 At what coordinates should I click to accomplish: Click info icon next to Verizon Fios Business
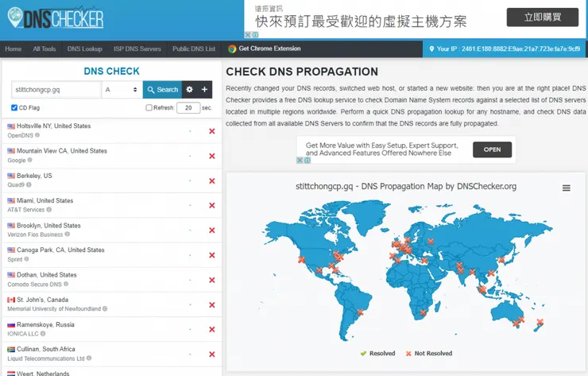[68, 234]
